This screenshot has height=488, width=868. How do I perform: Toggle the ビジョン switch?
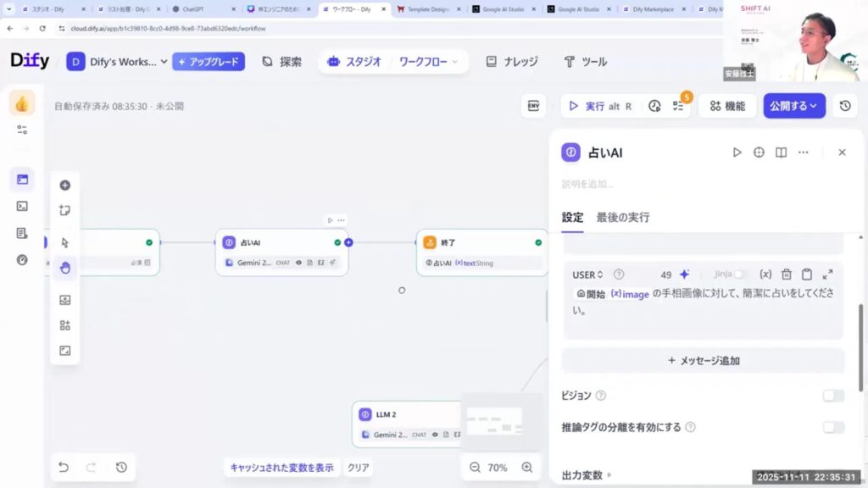[832, 396]
